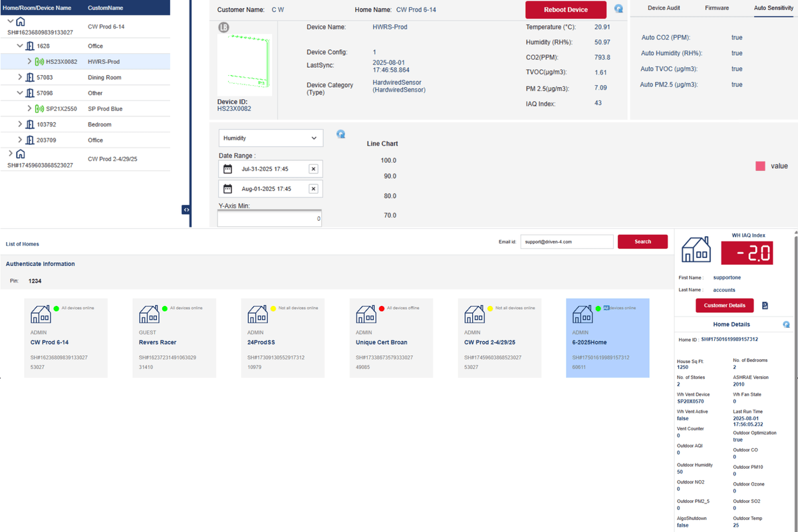Click the Home/Room/Device Name column header
Viewport: 798px width, 532px height.
(37, 8)
